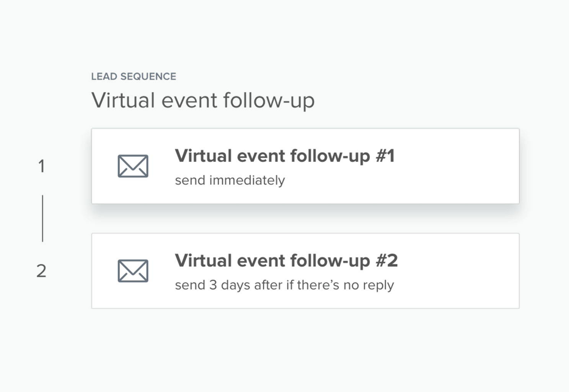Click the word "Virtual" in the page heading

(123, 100)
